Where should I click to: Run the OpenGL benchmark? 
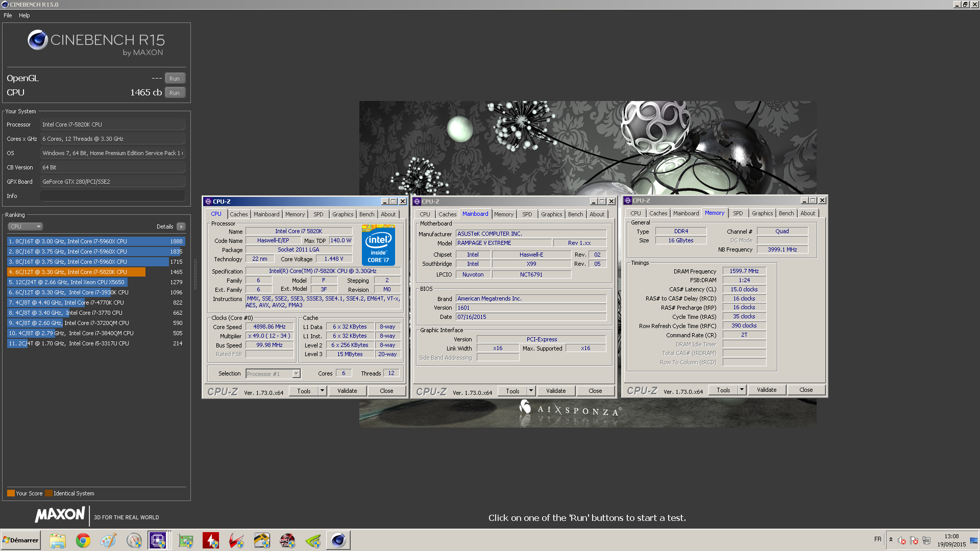click(175, 79)
